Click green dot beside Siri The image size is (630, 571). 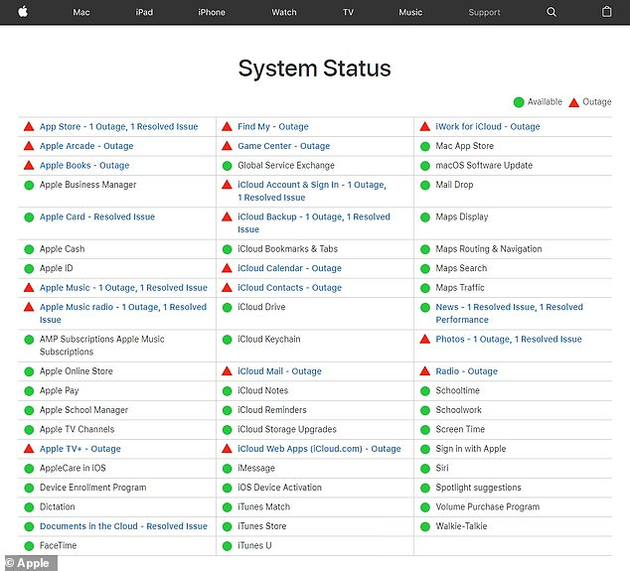pyautogui.click(x=425, y=469)
